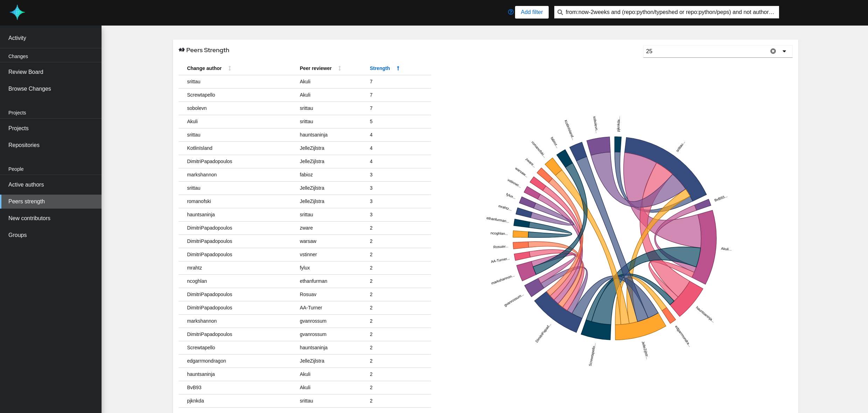The image size is (868, 413).
Task: Click the search magnifier icon
Action: point(560,12)
